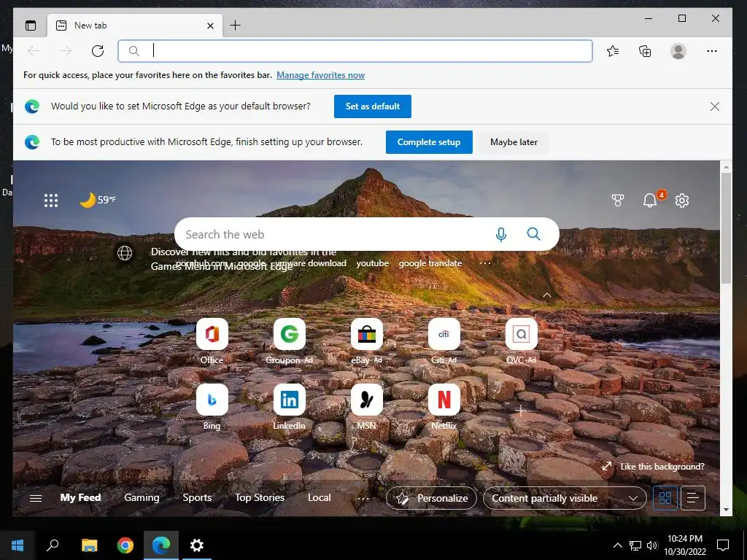
Task: Open the Rewards trophy icon
Action: pos(618,201)
